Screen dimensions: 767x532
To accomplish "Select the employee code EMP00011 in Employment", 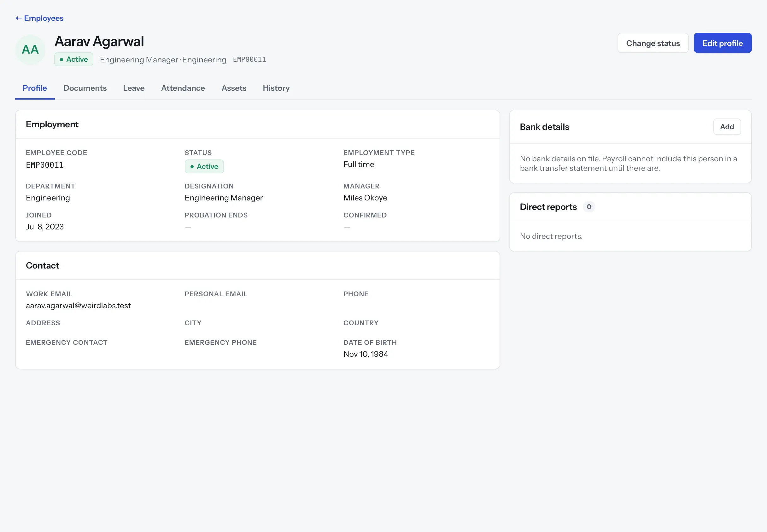I will [x=45, y=165].
